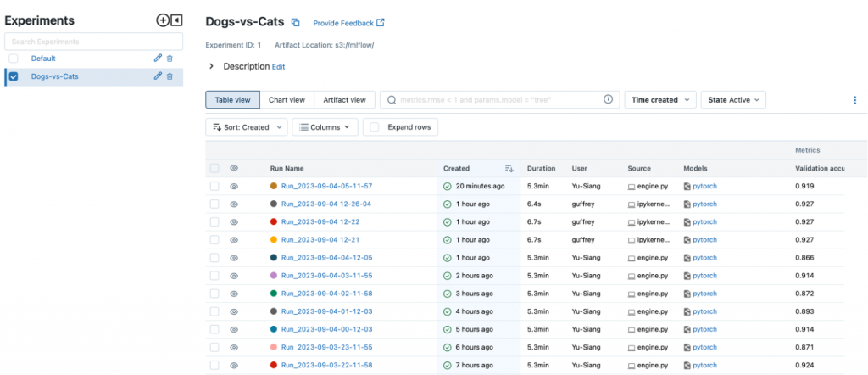Hide run Run_2023-09-04-05-11-57 with eye icon
The height and width of the screenshot is (375, 868).
pos(234,186)
